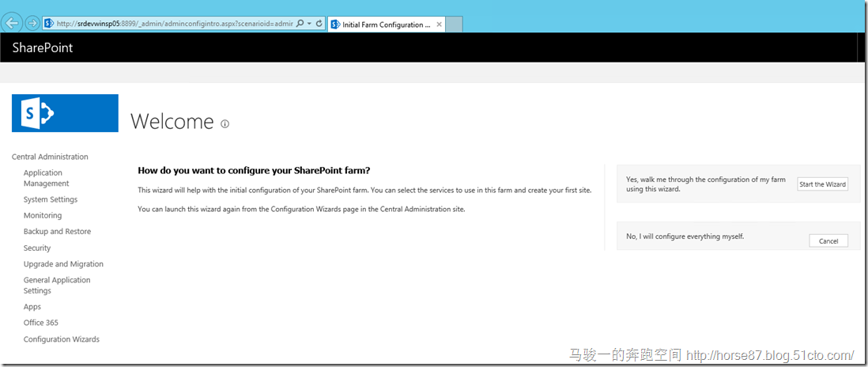
Task: Click the browser Forward arrow button
Action: (x=32, y=23)
